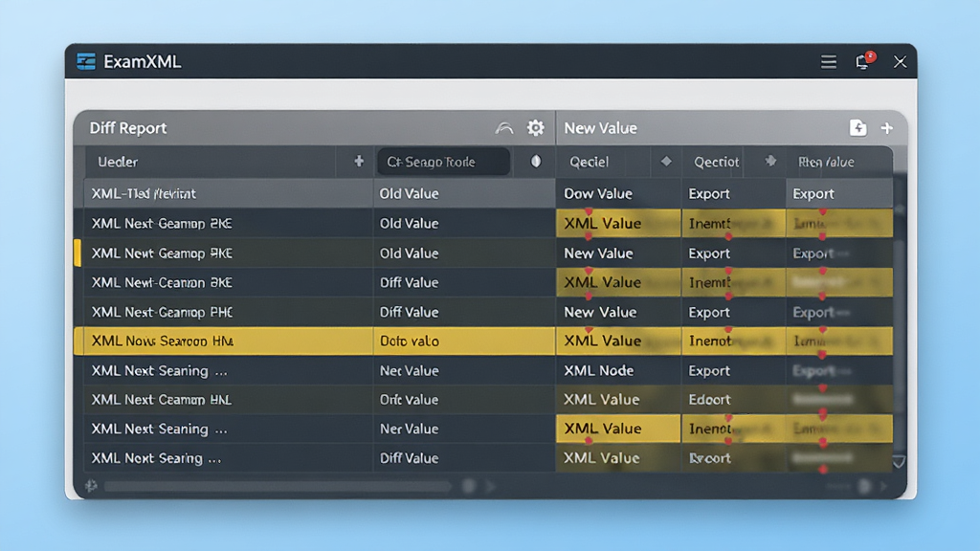Select row XML Newl-Ceanron 8KE
The height and width of the screenshot is (551, 980).
coord(489,282)
